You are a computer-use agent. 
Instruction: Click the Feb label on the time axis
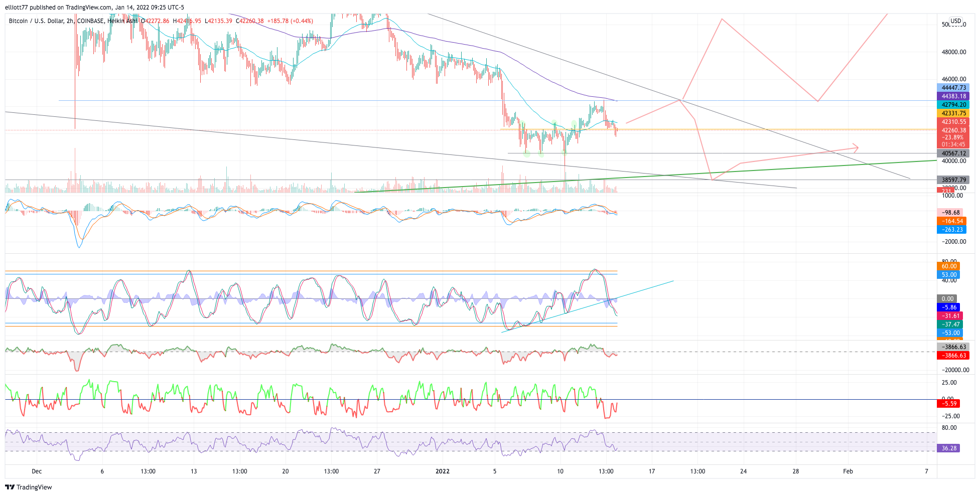click(848, 471)
